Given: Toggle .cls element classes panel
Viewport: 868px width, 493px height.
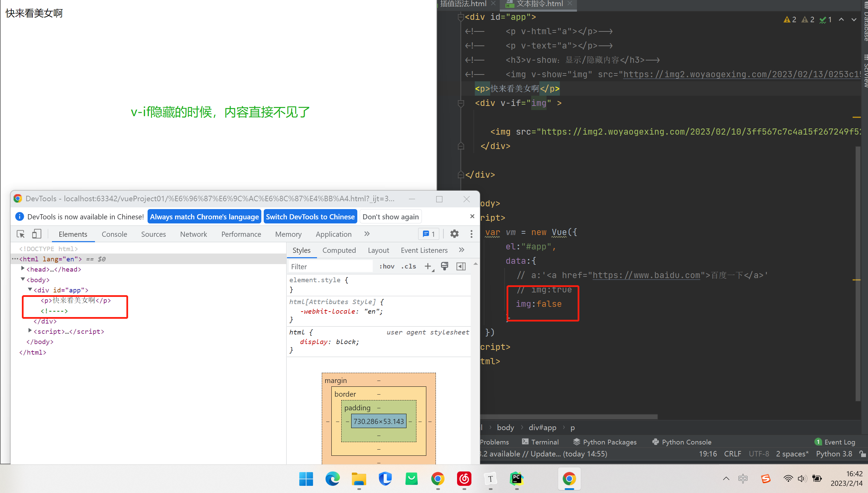Looking at the screenshot, I should click(409, 266).
